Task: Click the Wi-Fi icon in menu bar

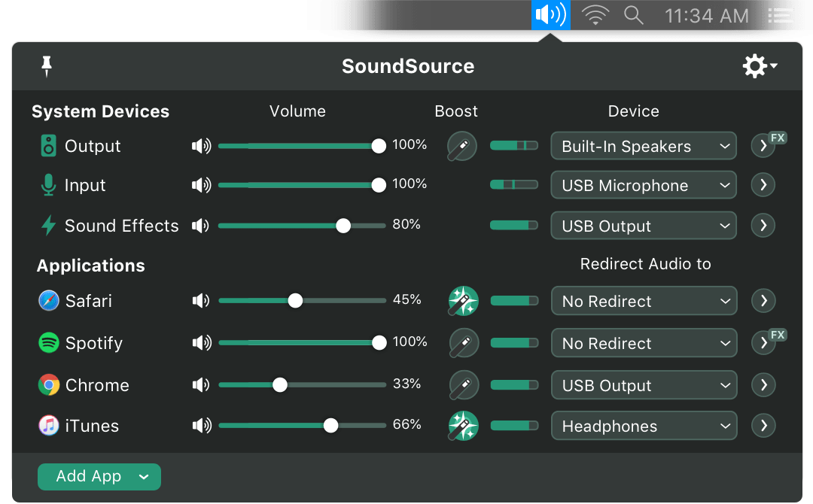Action: point(595,15)
